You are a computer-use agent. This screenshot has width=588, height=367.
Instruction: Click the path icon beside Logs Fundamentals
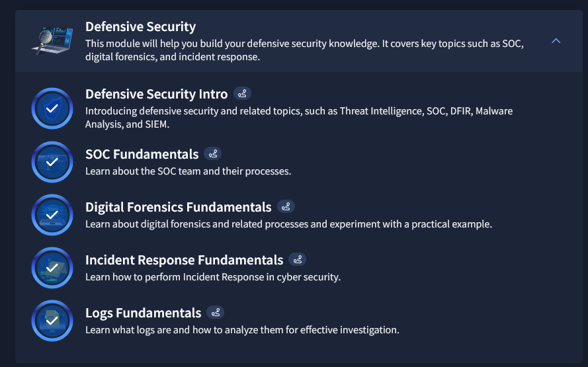point(216,313)
